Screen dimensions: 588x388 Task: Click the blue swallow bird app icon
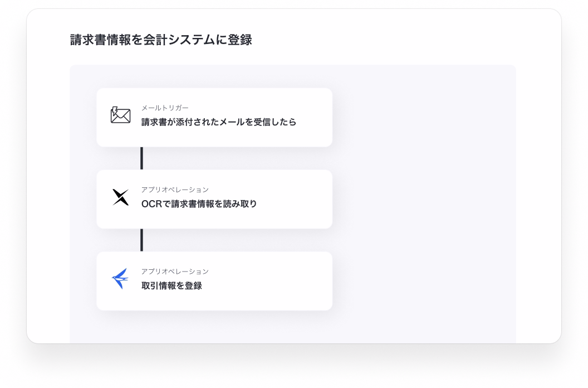tap(120, 278)
